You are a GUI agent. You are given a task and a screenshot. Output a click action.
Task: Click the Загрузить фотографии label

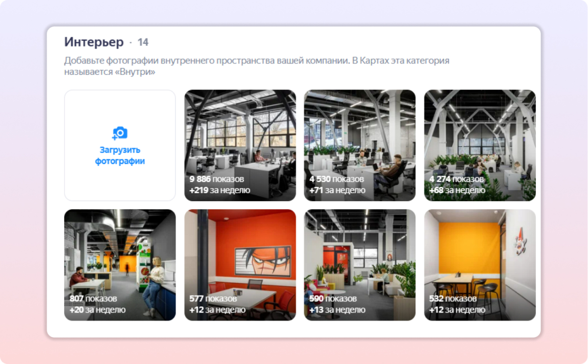(x=120, y=155)
